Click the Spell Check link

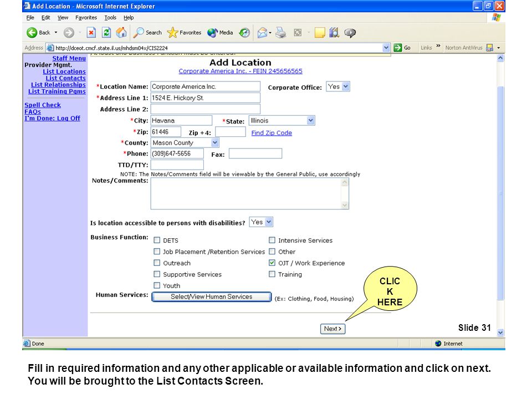point(43,105)
